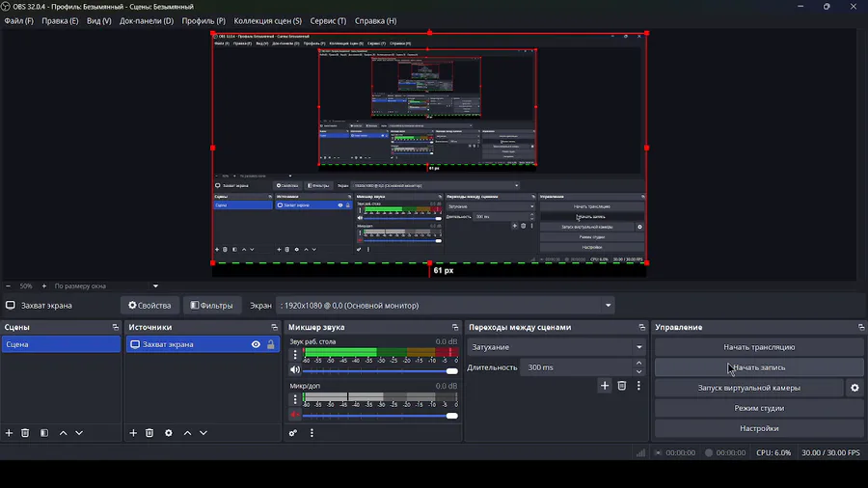Click the preview canvas screen capture
868x488 pixels.
coord(429,148)
